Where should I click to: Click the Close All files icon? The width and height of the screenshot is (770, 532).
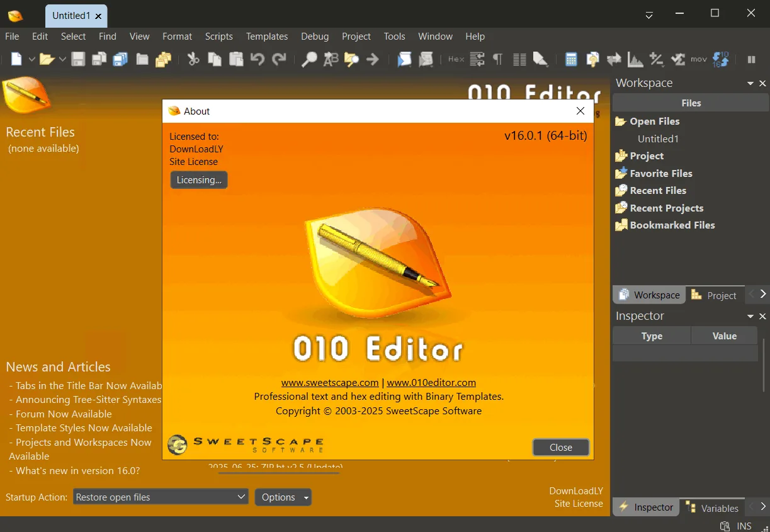pyautogui.click(x=164, y=59)
